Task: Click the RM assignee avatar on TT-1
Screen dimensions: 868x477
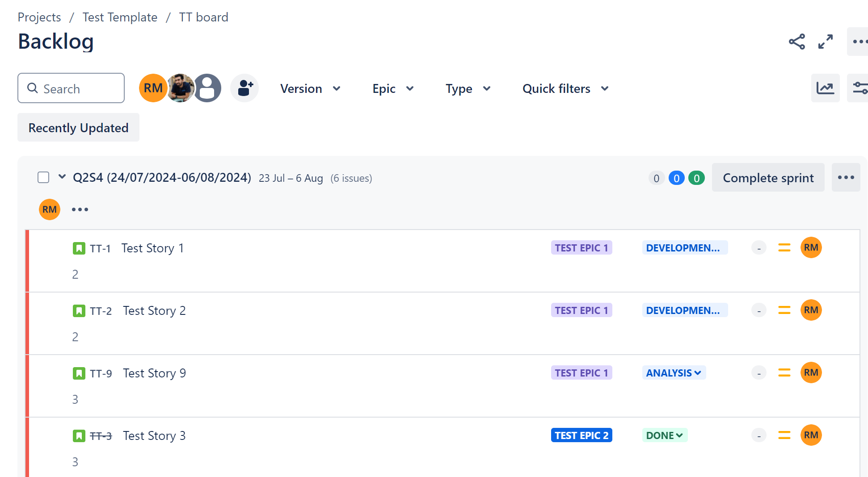Action: (811, 247)
